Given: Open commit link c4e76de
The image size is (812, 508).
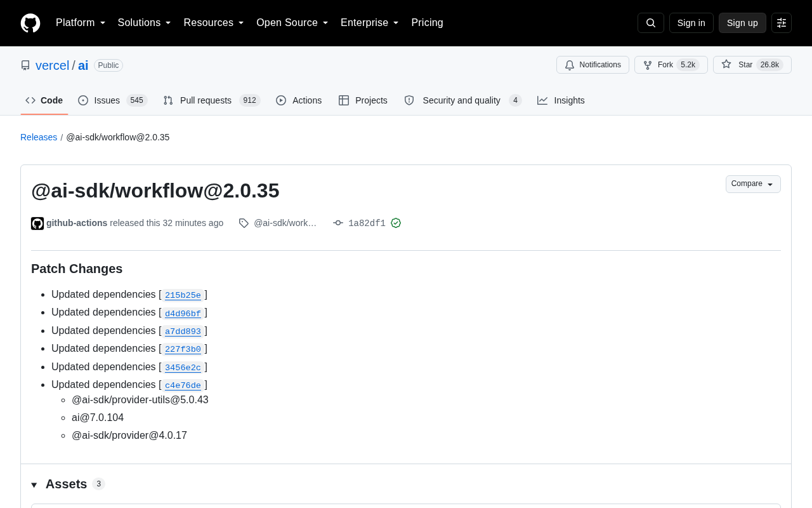Looking at the screenshot, I should 183,385.
